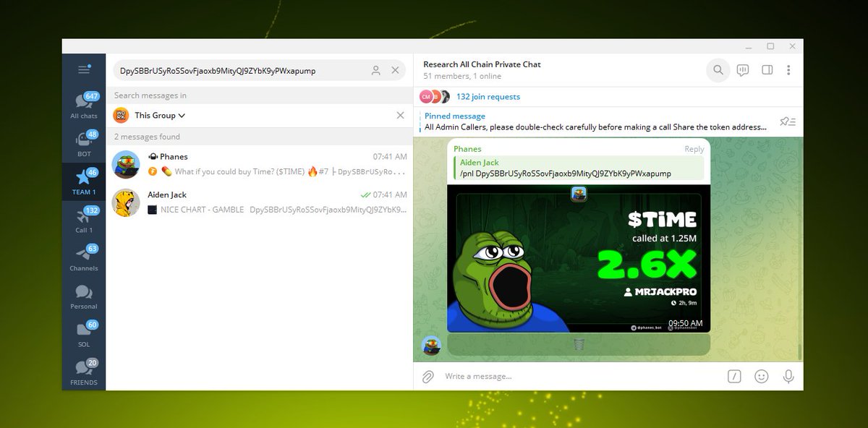This screenshot has width=868, height=428.
Task: Switch to the SOL folder
Action: 84,335
